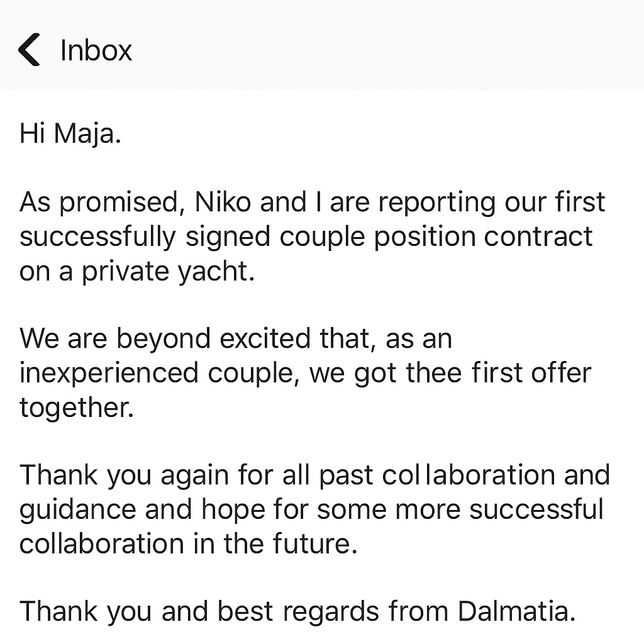The width and height of the screenshot is (644, 644).
Task: Tap the back chevron arrow
Action: point(29,50)
